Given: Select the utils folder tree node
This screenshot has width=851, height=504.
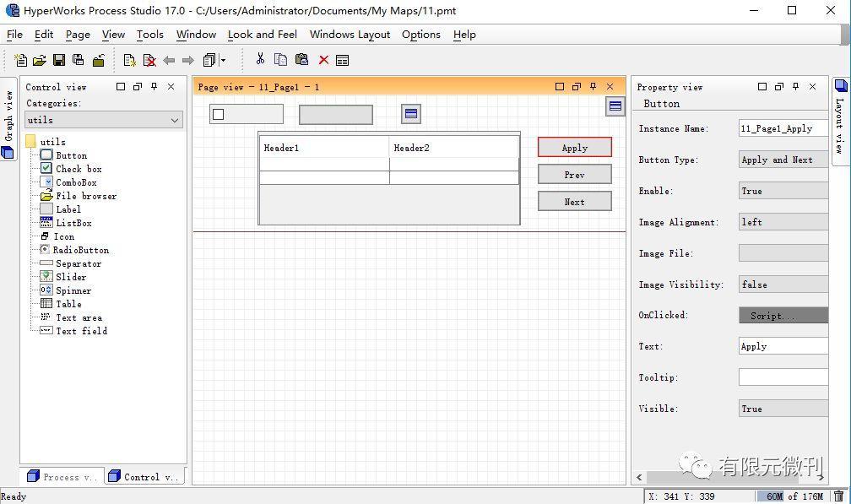Looking at the screenshot, I should 52,142.
